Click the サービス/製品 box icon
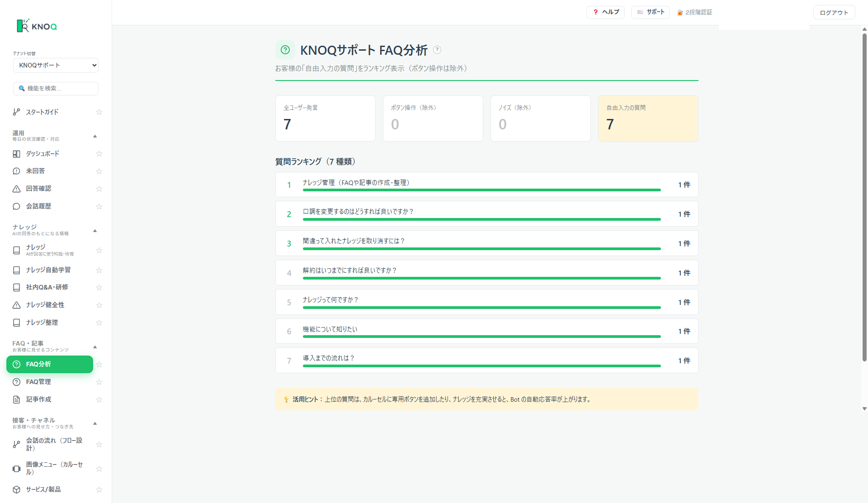Screen dimensions: 868x503 pyautogui.click(x=16, y=489)
